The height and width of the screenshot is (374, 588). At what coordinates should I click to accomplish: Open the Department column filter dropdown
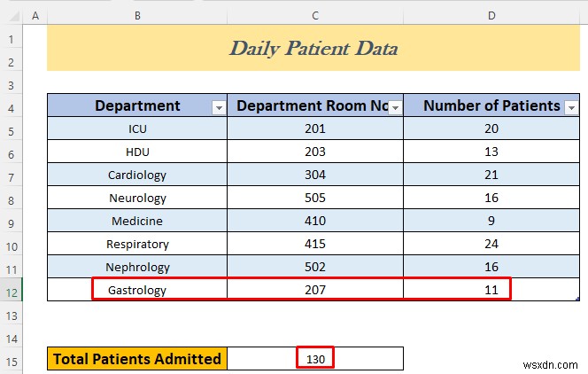click(218, 107)
